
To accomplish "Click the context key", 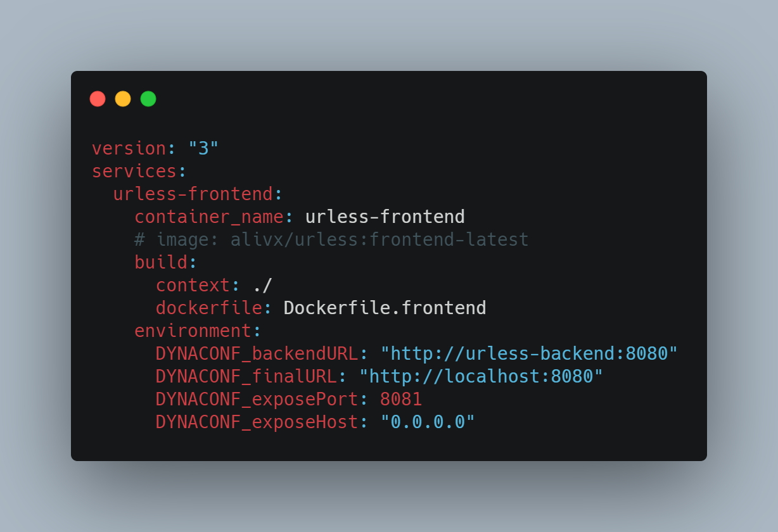I will coord(193,285).
